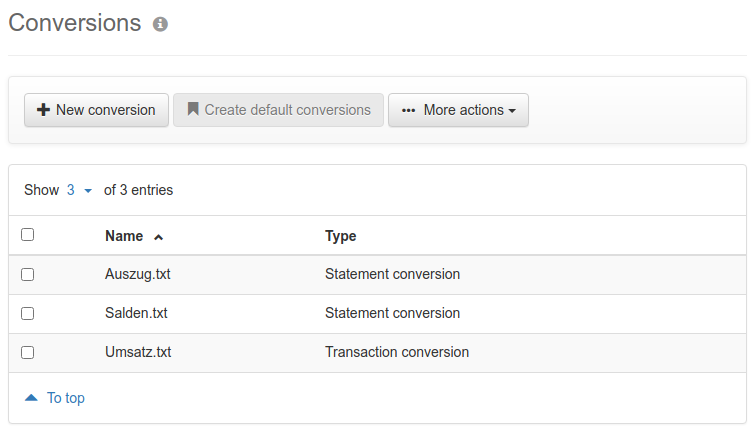The image size is (754, 433).
Task: Sort by the Name column header
Action: click(x=134, y=236)
